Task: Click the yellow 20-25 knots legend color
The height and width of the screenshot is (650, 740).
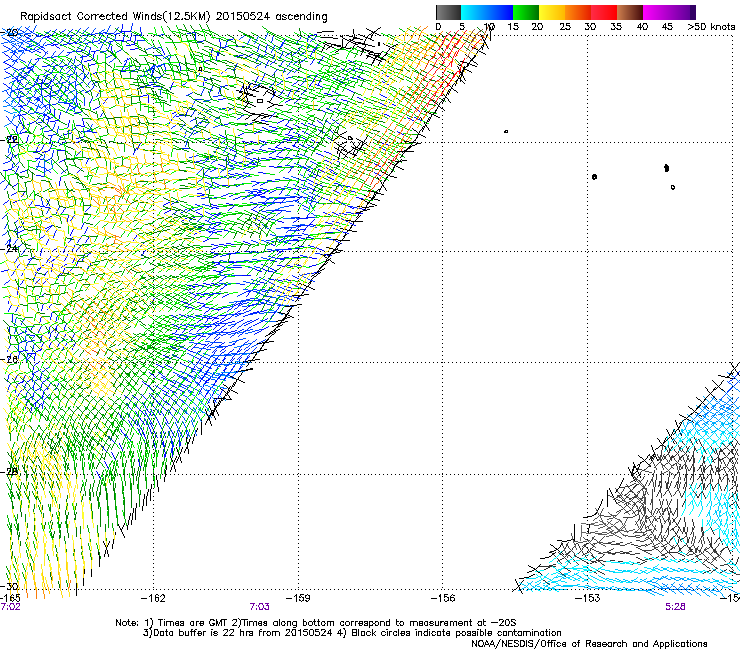Action: tap(552, 12)
